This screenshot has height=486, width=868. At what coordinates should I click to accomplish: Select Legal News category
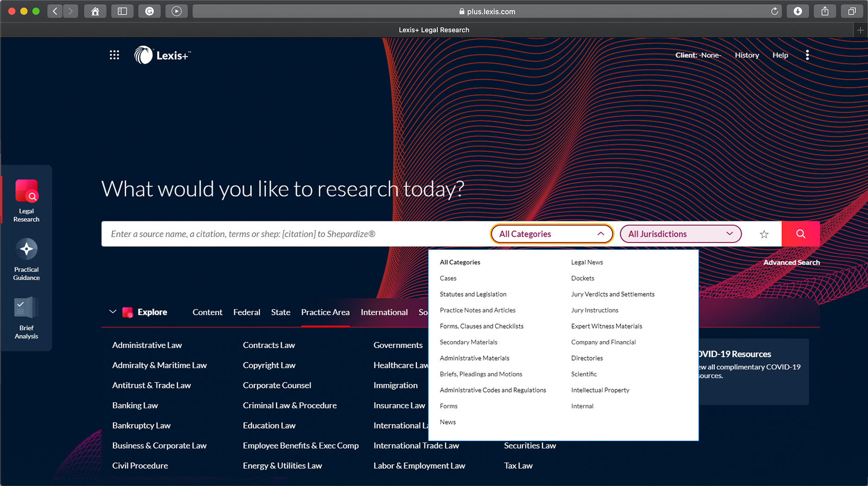pyautogui.click(x=587, y=262)
